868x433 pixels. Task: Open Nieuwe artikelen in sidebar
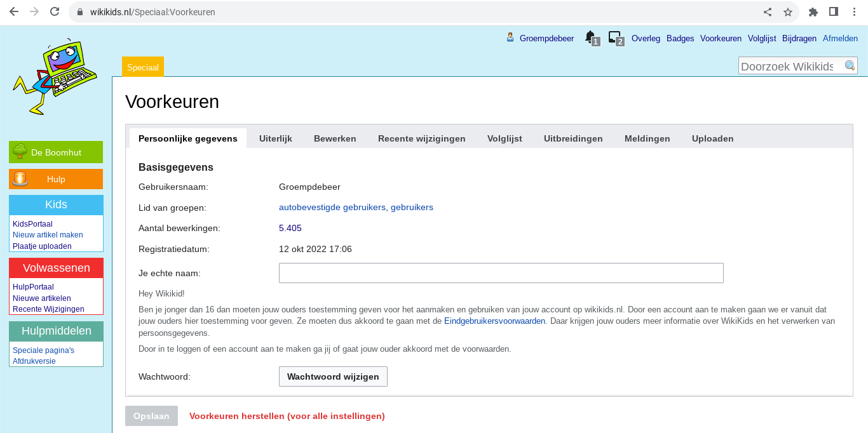point(42,298)
